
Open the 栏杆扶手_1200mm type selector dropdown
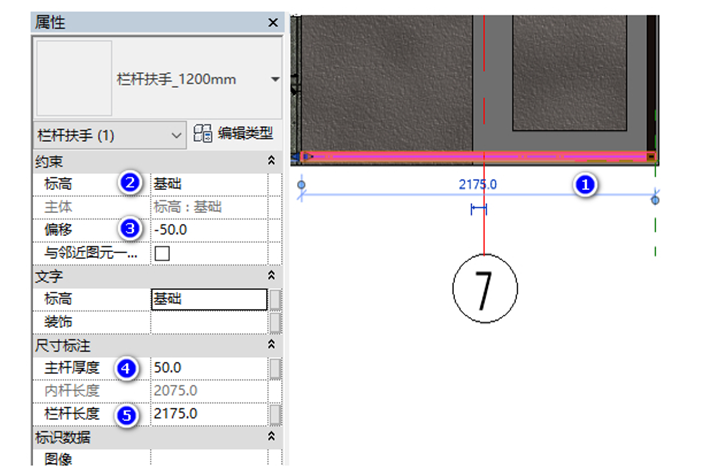[x=274, y=79]
